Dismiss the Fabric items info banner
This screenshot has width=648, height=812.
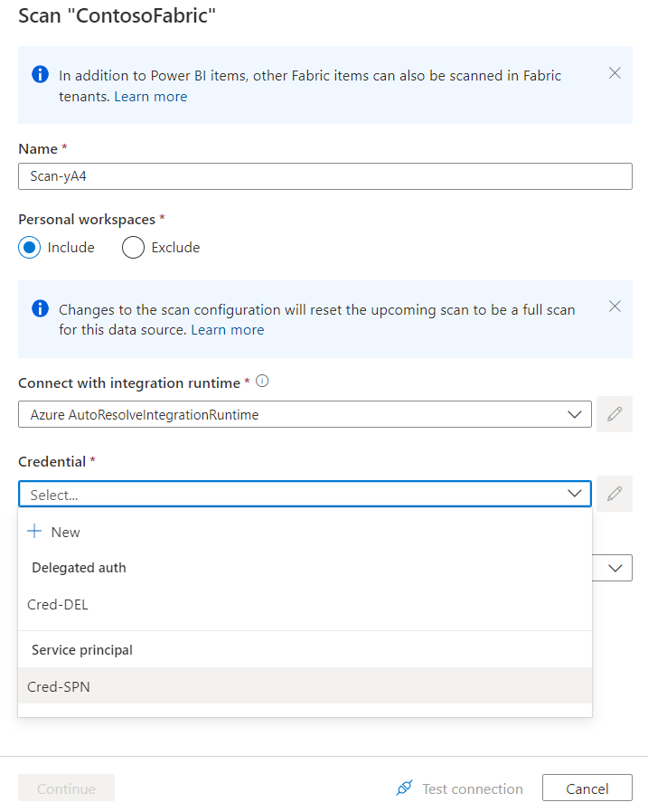[x=615, y=73]
